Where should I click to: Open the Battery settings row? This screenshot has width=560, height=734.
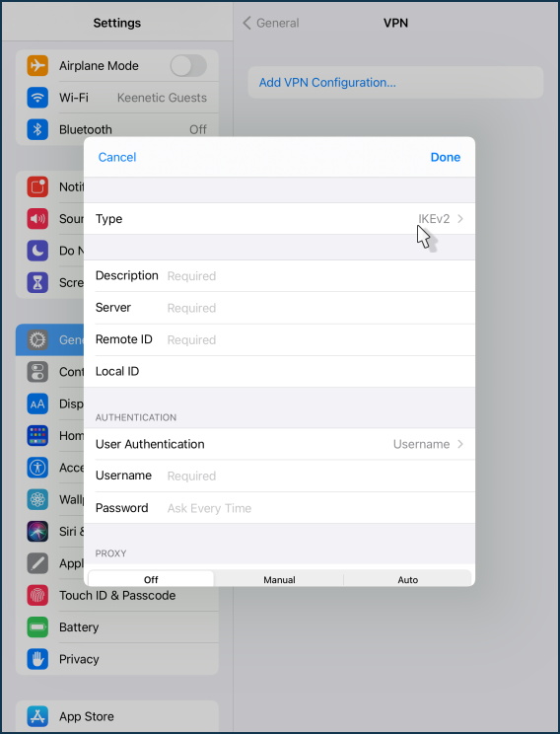tap(117, 626)
